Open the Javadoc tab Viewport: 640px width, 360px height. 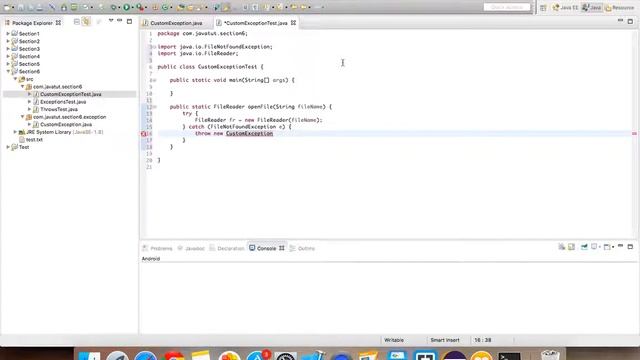coord(191,248)
